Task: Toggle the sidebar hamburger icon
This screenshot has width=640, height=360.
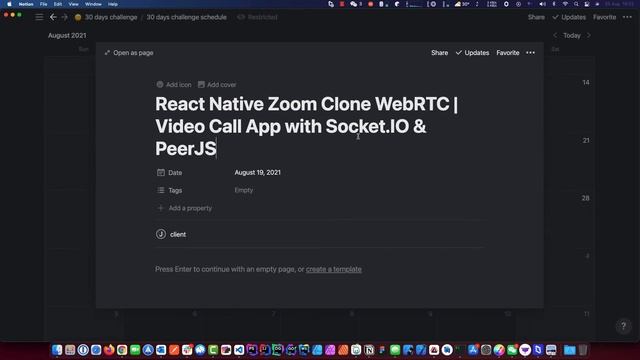Action: (39, 17)
